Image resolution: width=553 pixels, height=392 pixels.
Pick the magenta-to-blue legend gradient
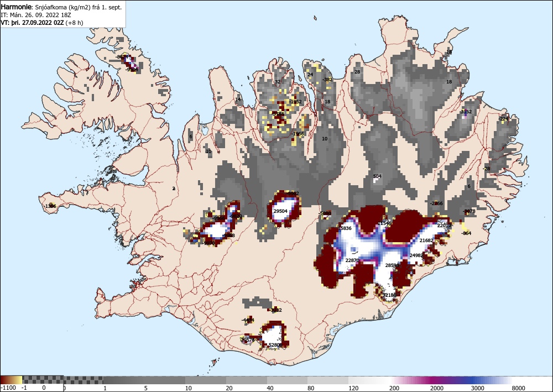pyautogui.click(x=451, y=380)
